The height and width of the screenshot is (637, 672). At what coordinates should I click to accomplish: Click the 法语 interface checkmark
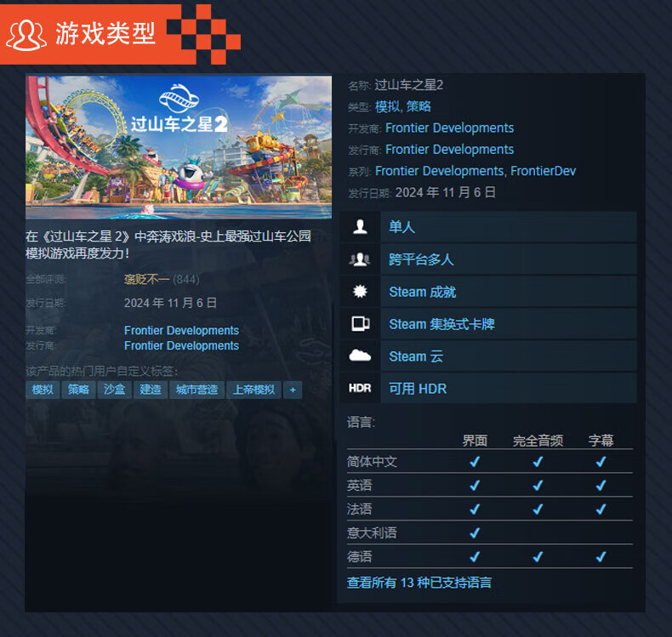click(x=475, y=509)
